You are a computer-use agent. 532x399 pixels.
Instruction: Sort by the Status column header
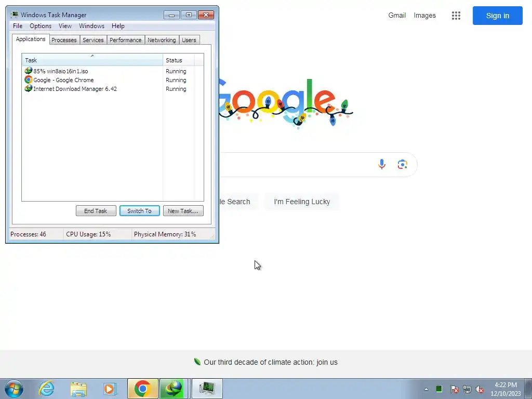[x=179, y=60]
